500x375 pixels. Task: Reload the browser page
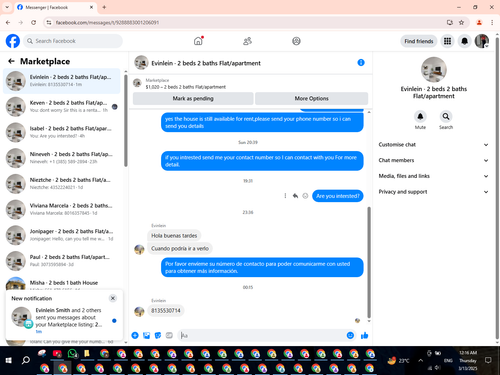click(x=33, y=22)
